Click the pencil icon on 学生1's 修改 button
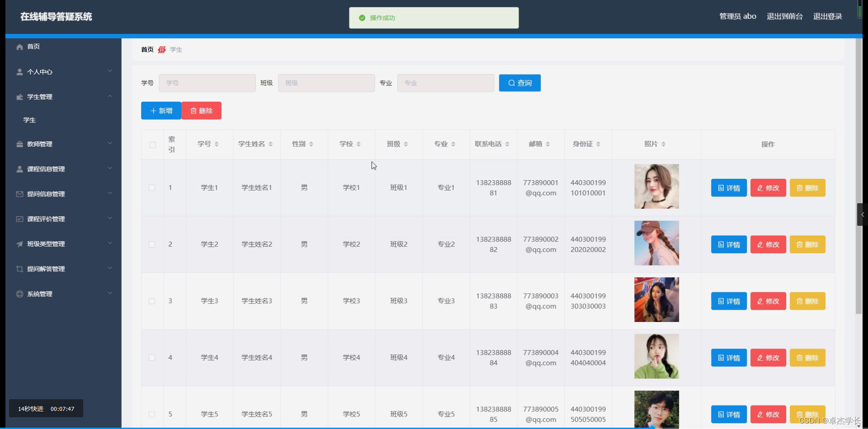The width and height of the screenshot is (868, 429). [759, 188]
